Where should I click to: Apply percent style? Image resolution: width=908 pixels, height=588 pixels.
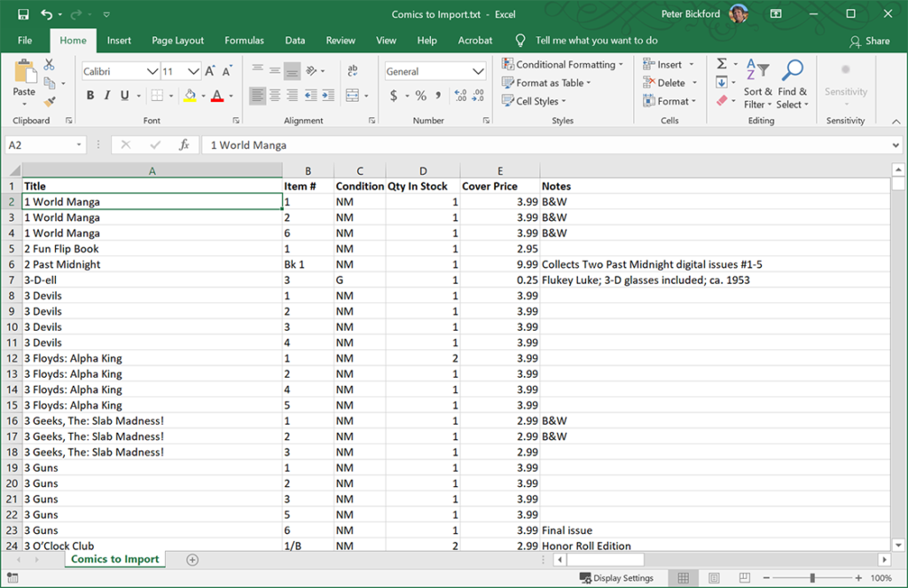[x=421, y=96]
